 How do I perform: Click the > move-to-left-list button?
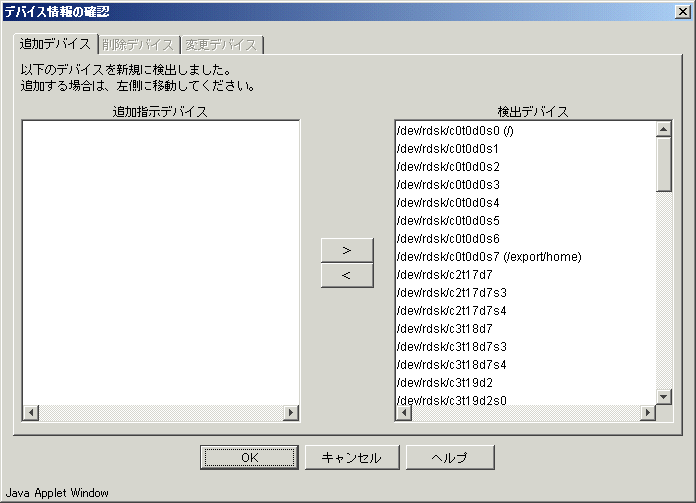346,249
